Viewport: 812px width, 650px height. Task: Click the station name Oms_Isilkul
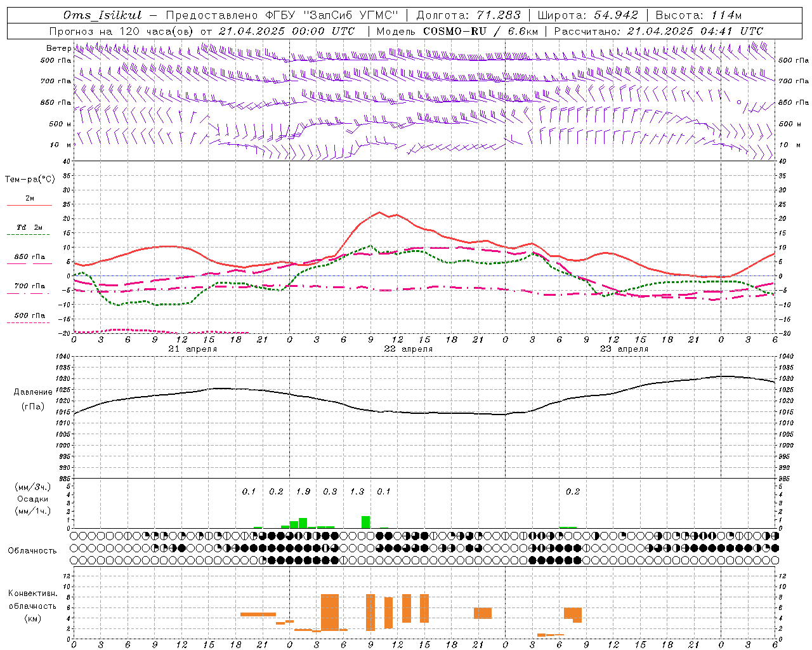coord(103,15)
